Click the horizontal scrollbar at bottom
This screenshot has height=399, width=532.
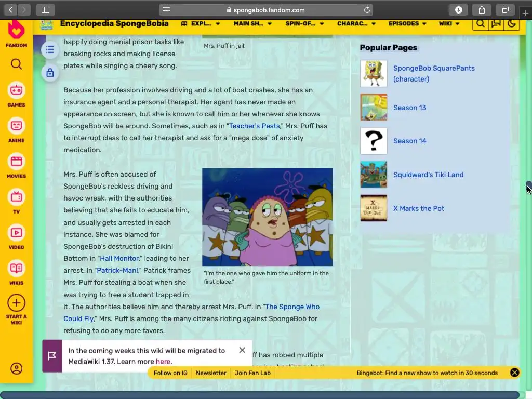click(x=260, y=395)
